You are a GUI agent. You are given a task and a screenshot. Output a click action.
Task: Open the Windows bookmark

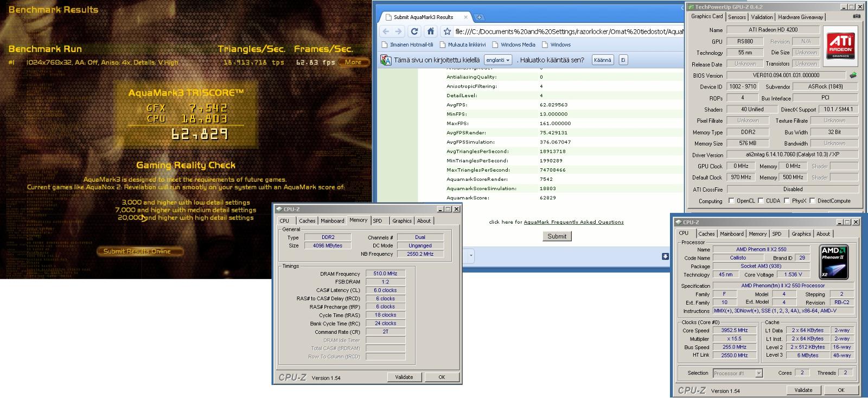coord(556,45)
